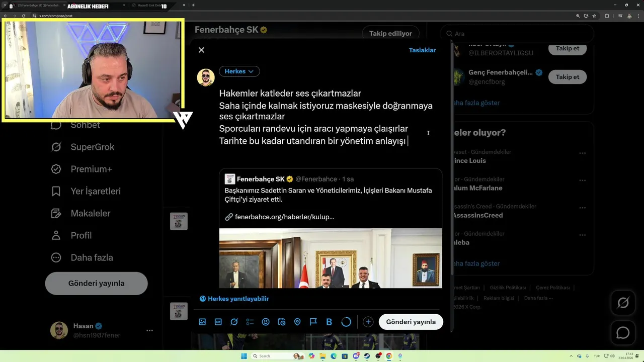Follow Genç Fenerbahçeli account

pyautogui.click(x=568, y=77)
